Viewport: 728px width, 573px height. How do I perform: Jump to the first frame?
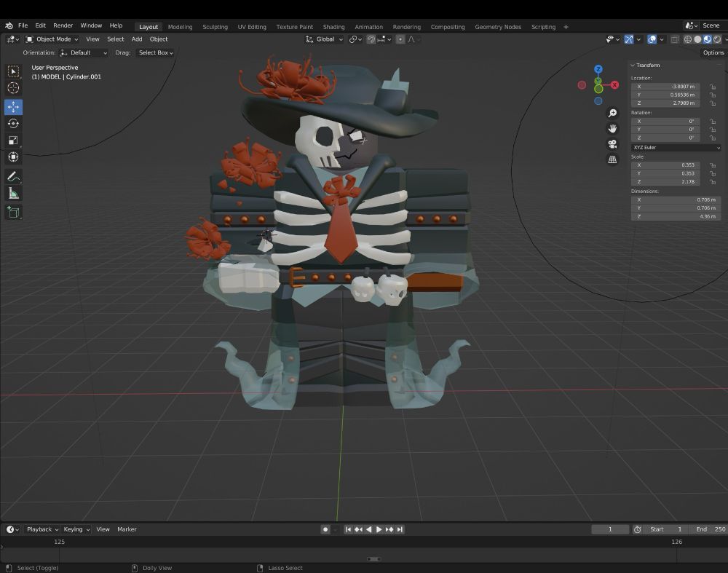point(348,529)
